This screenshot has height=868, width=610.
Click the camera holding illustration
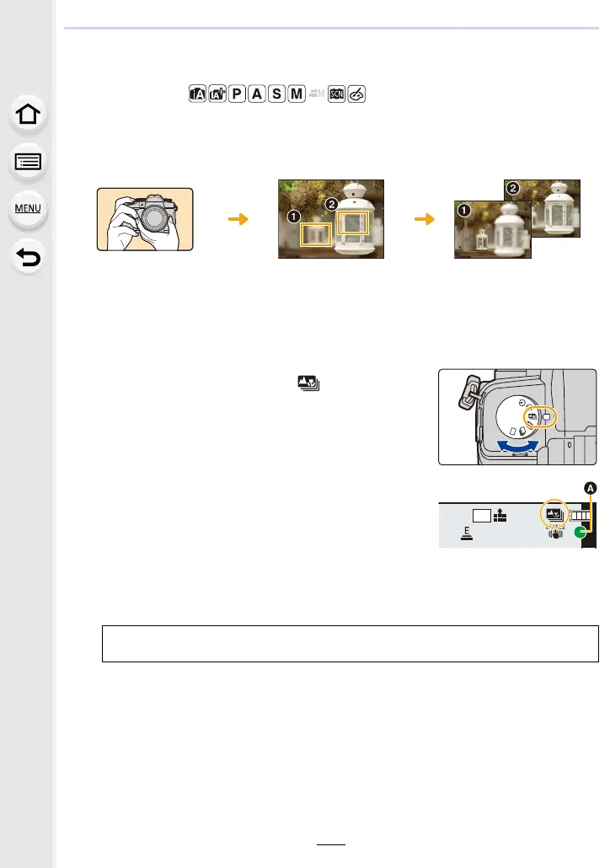point(145,219)
